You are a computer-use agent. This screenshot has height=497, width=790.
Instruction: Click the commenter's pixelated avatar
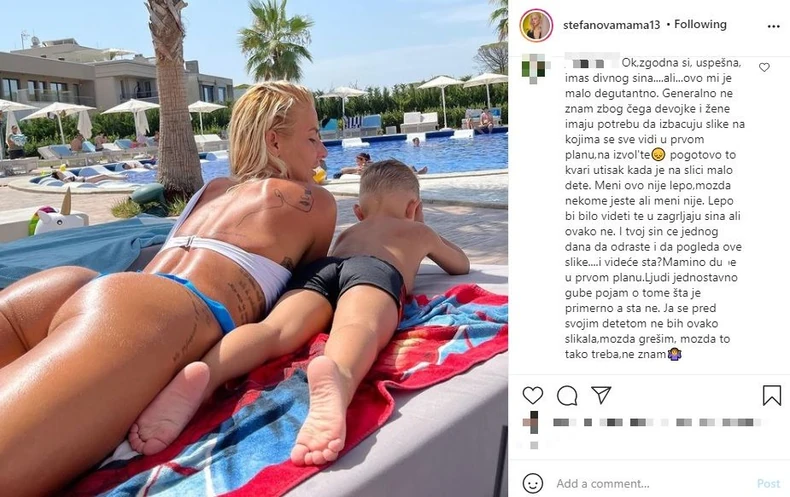coord(535,69)
